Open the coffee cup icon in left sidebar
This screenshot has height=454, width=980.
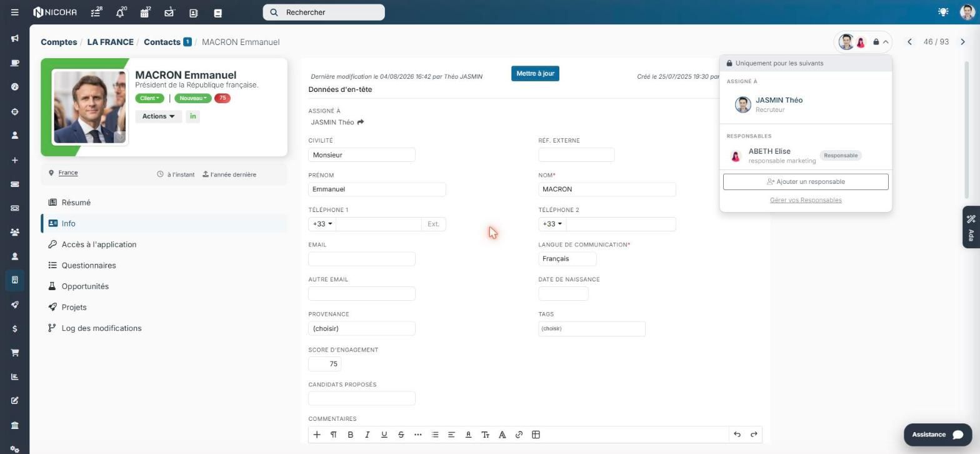pos(15,63)
